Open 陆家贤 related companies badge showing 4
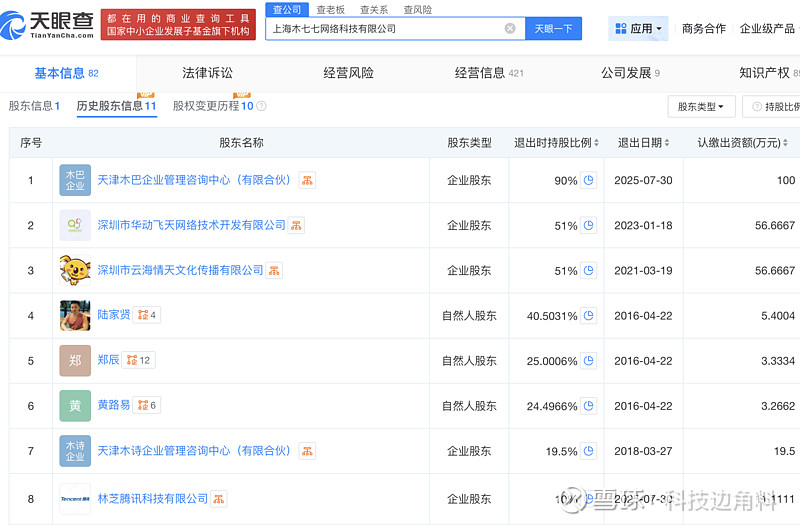 tap(147, 315)
